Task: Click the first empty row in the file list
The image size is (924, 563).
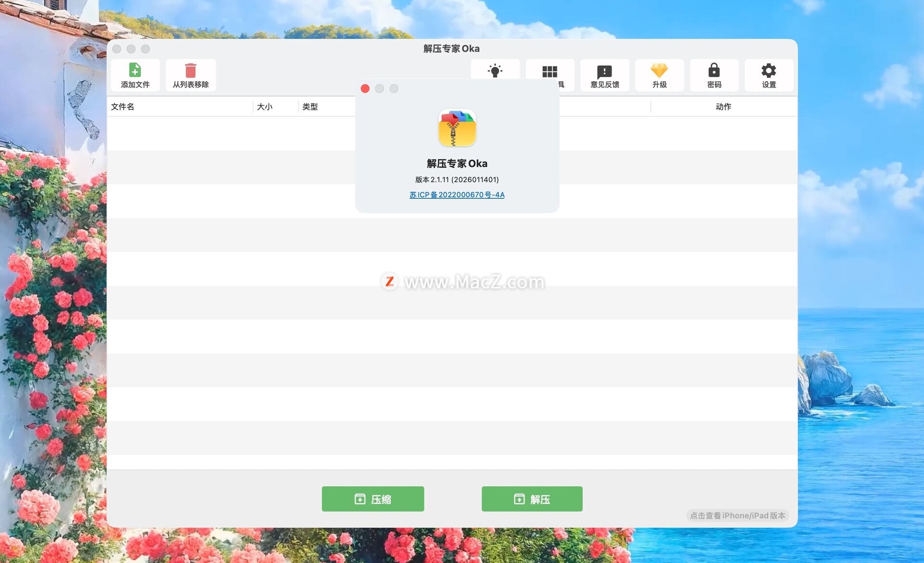Action: point(231,134)
